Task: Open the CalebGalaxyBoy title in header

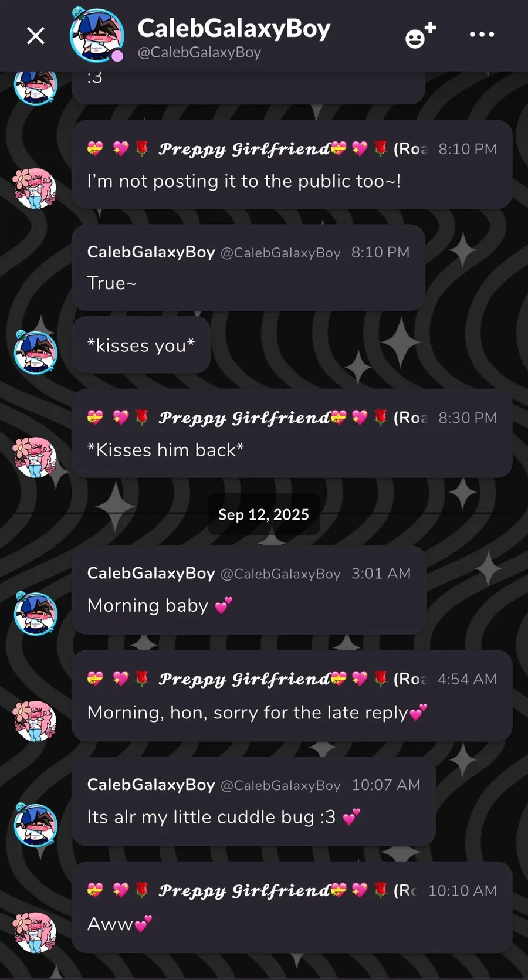Action: pos(233,28)
